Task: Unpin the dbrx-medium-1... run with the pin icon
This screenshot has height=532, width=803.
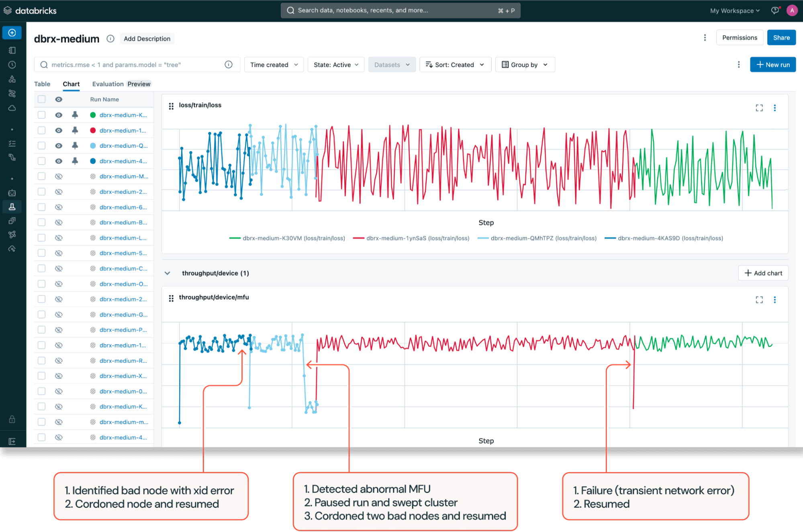Action: click(75, 130)
